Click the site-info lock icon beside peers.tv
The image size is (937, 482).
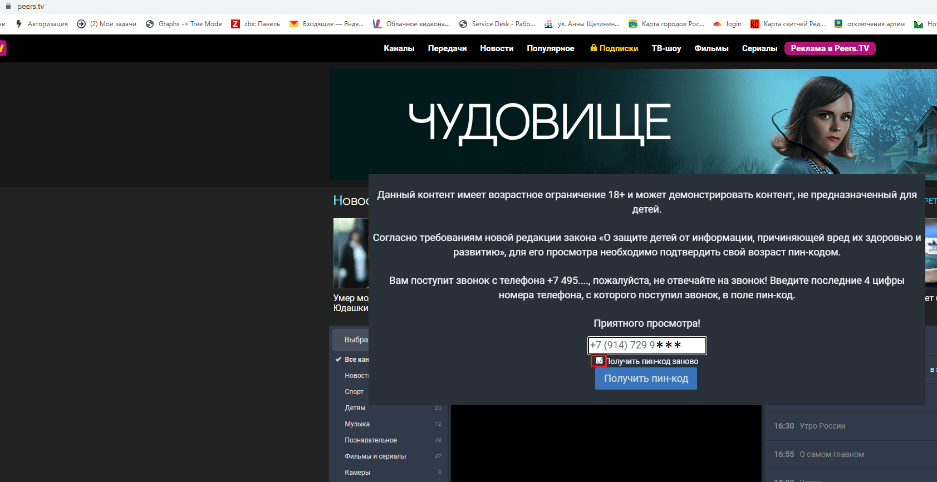8,6
